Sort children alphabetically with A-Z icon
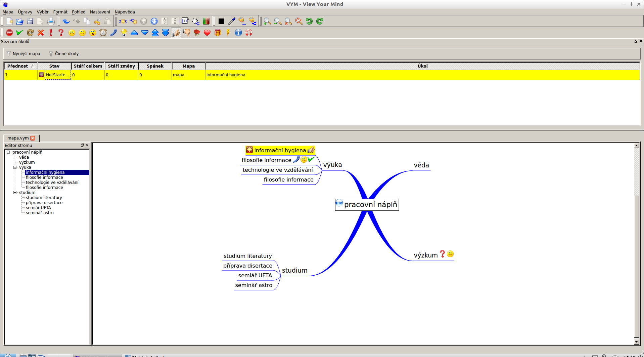Screen dimensions: 644x357 click(165, 22)
